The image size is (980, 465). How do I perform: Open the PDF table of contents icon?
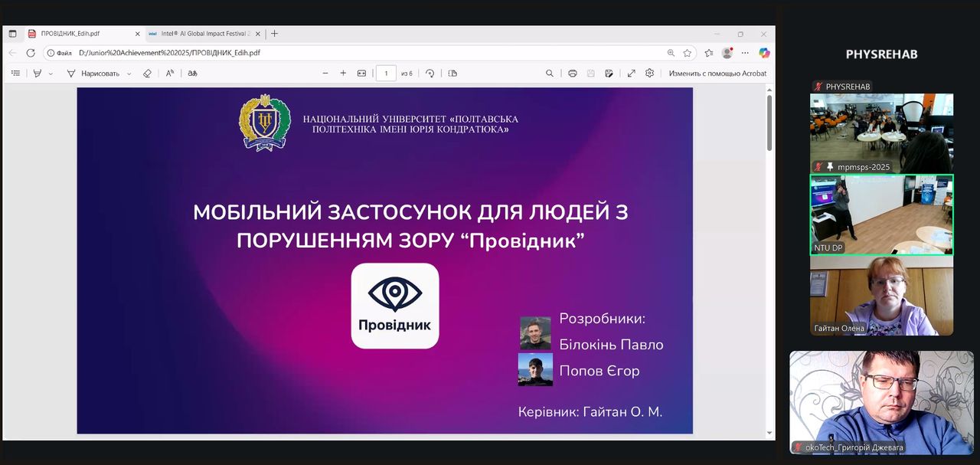point(15,74)
